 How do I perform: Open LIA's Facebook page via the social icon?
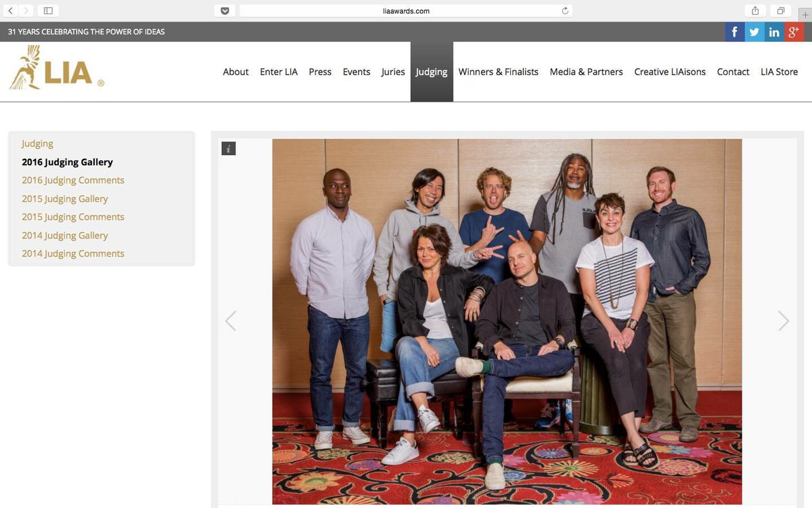coord(734,31)
